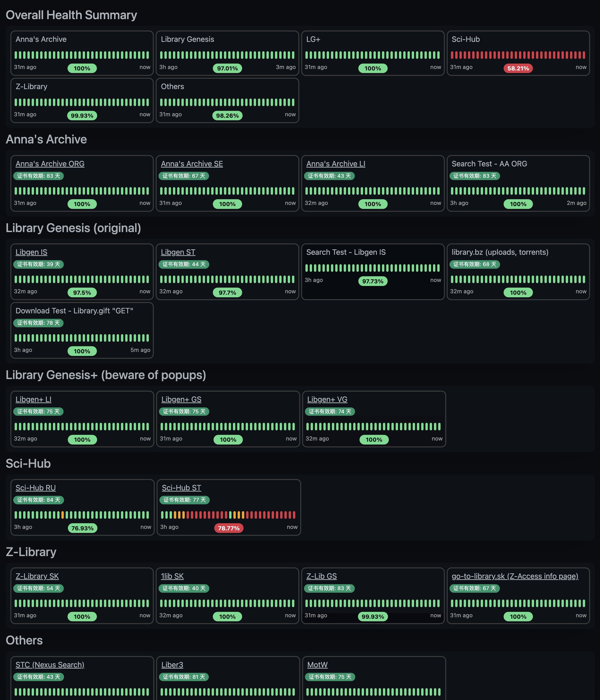The image size is (600, 700).
Task: Click the Library Genesis (original) heading
Action: (73, 228)
